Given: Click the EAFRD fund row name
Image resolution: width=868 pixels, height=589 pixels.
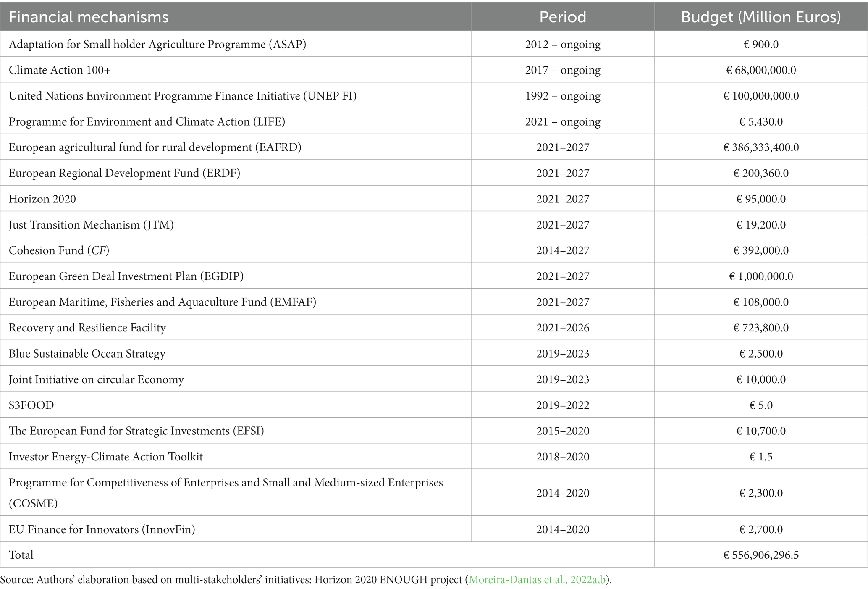Looking at the screenshot, I should [x=155, y=147].
